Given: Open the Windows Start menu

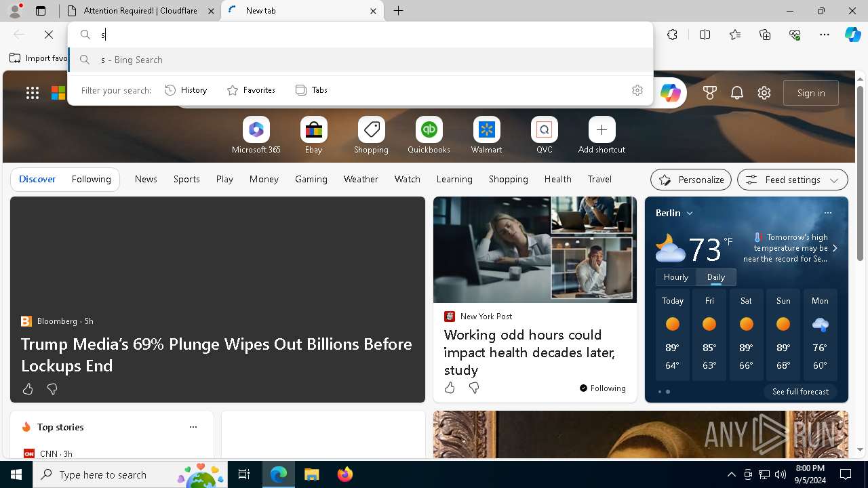Looking at the screenshot, I should [x=16, y=474].
